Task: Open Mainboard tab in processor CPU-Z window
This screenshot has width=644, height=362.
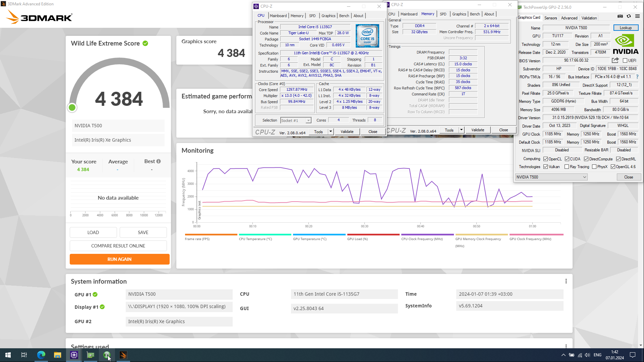Action: [x=278, y=16]
